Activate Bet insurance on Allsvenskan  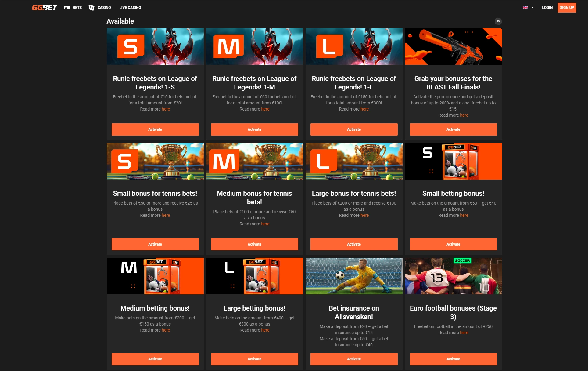pyautogui.click(x=354, y=359)
